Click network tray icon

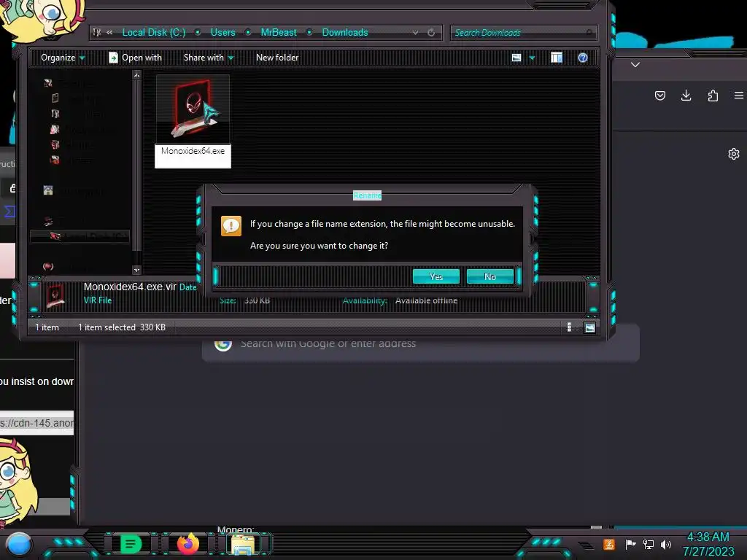[648, 544]
